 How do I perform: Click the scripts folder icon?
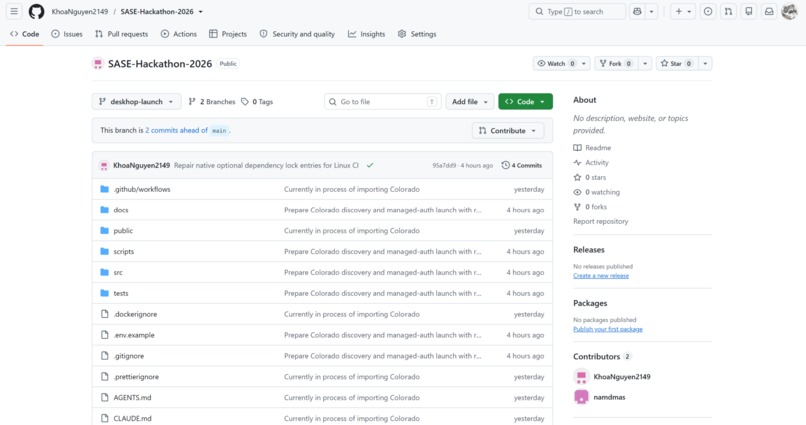point(104,251)
